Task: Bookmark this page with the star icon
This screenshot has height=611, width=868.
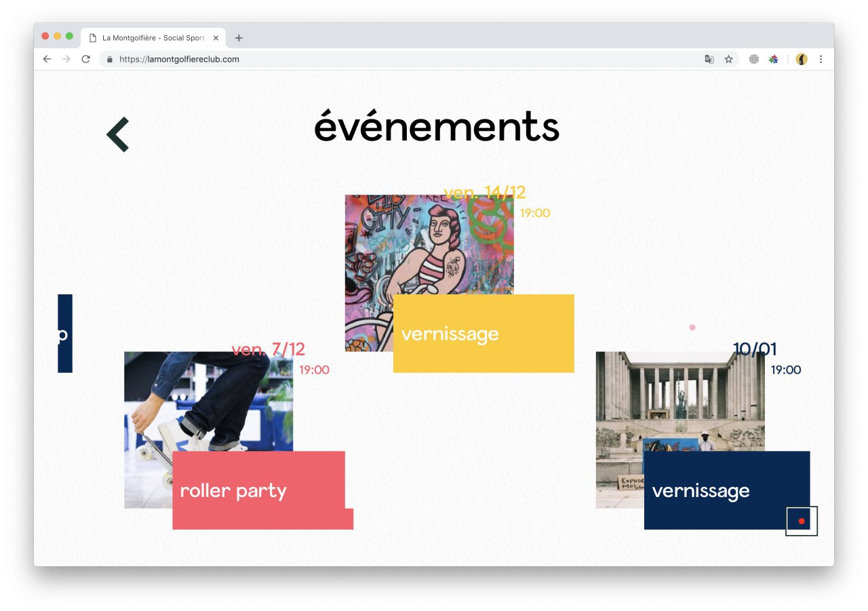Action: click(728, 59)
